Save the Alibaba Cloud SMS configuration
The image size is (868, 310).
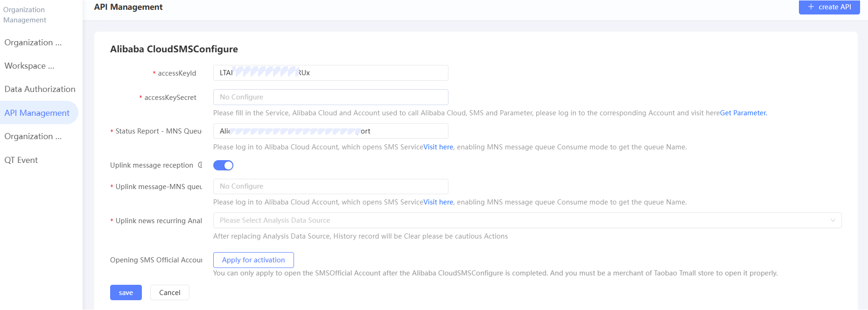[x=126, y=293]
